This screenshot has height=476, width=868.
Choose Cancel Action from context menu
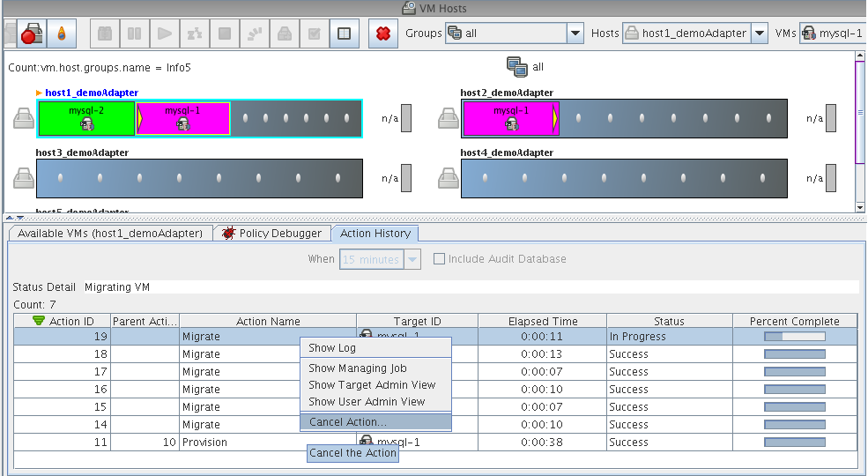pos(347,422)
